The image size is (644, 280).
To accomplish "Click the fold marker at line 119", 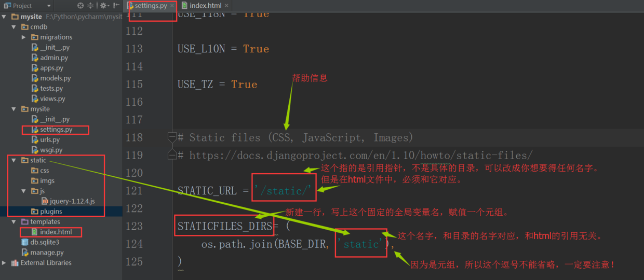I will tap(172, 155).
